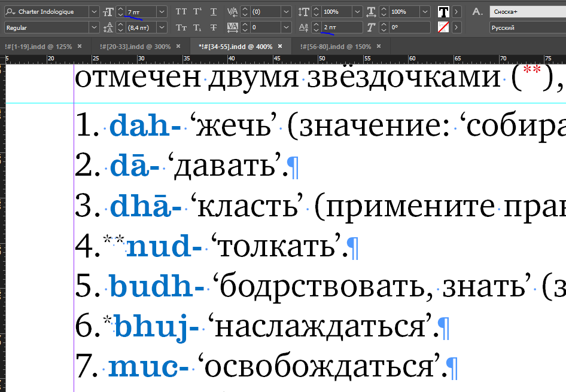Click the kerning icon
Screen dimensions: 566x392
233,11
